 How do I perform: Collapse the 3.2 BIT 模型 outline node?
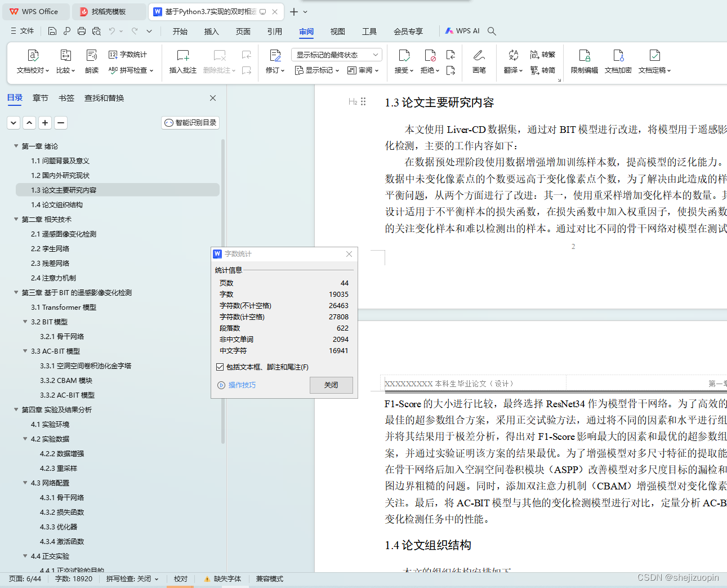(x=25, y=322)
